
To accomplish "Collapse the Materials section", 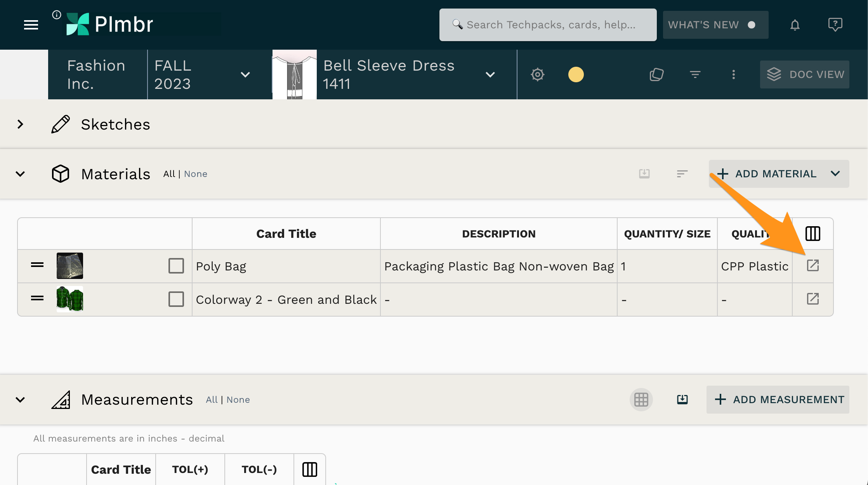I will [x=21, y=174].
